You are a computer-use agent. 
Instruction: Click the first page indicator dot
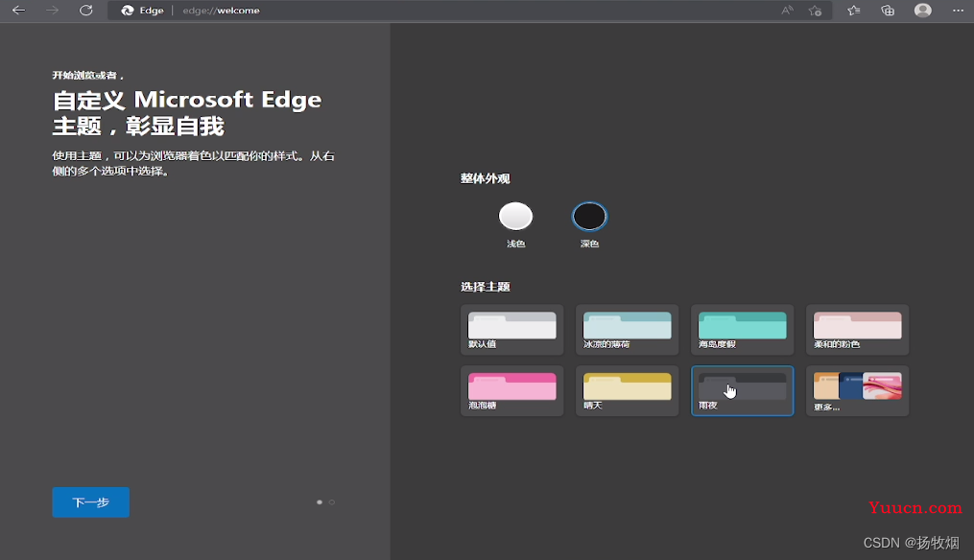[320, 502]
